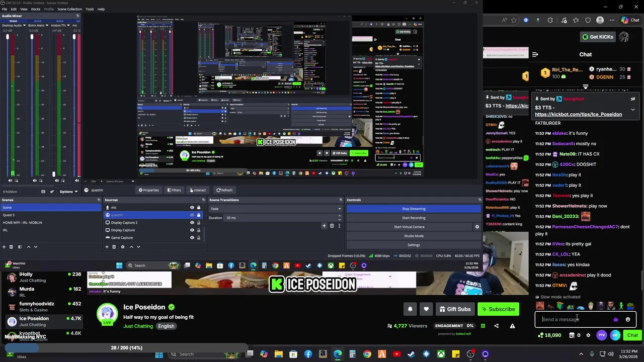Toggle lock on Display Capture 2
Screen dimensions: 644x362
(199, 223)
